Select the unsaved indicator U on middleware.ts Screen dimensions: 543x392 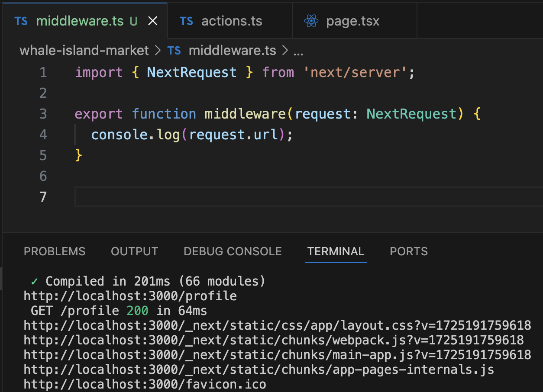(x=134, y=20)
